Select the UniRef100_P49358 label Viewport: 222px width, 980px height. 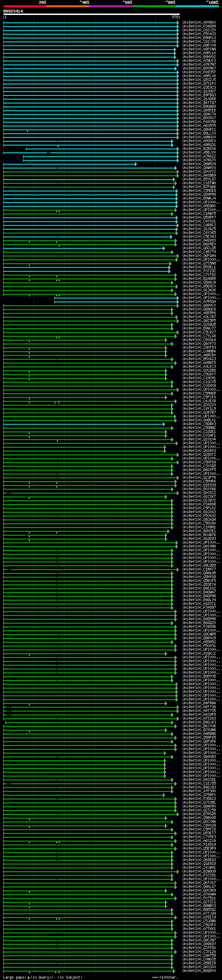pos(199,122)
